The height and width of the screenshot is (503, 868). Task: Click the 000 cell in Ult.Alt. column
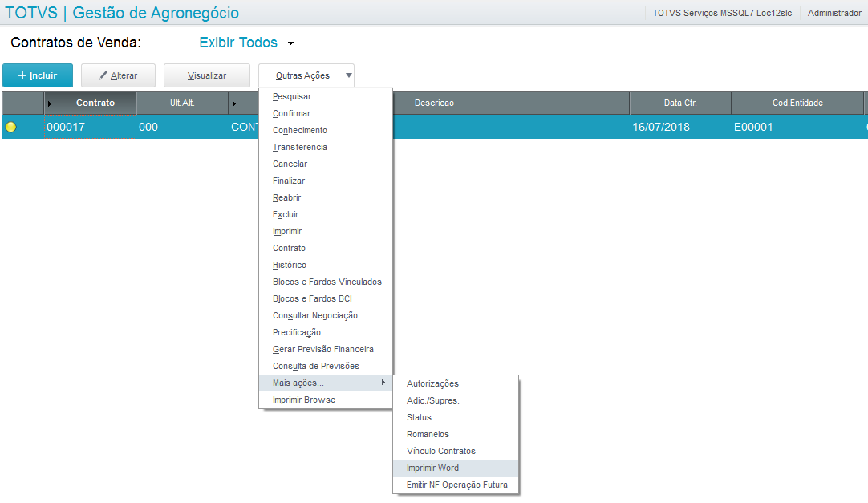[x=182, y=128]
